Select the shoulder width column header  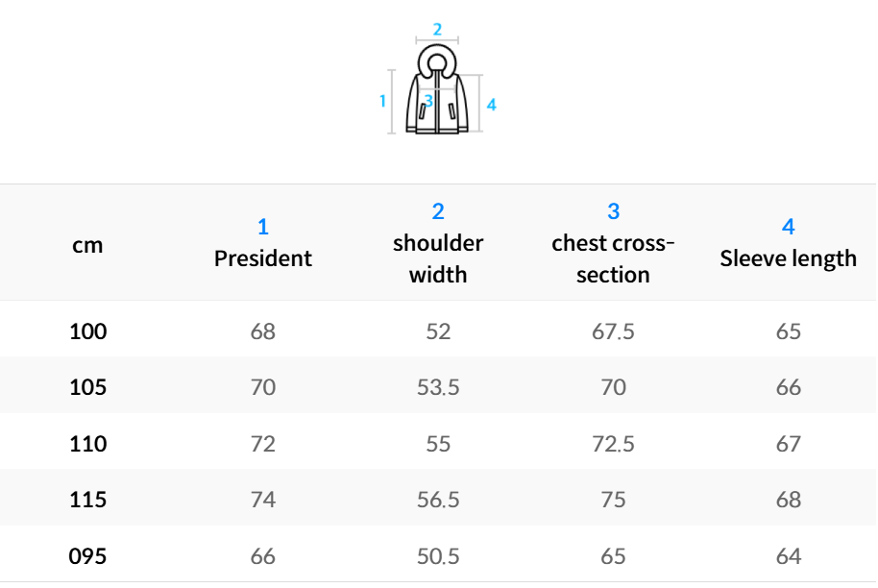(x=438, y=258)
